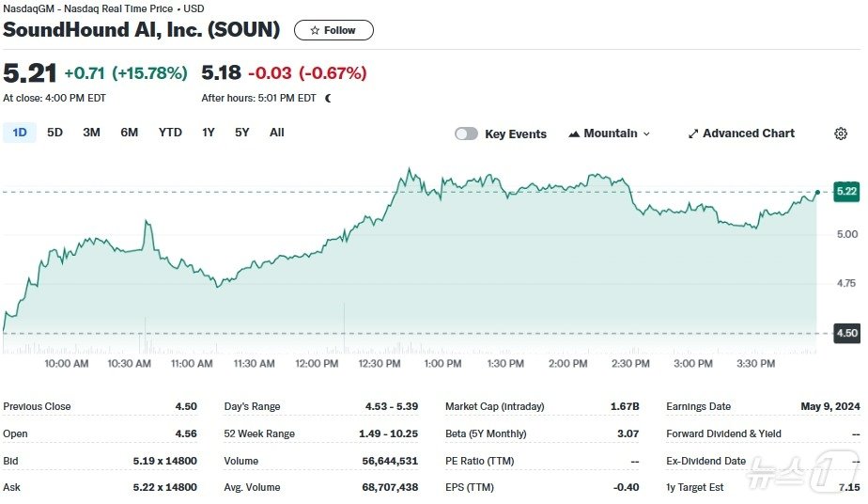868x504 pixels.
Task: Select the 1D time range tab
Action: tap(20, 133)
